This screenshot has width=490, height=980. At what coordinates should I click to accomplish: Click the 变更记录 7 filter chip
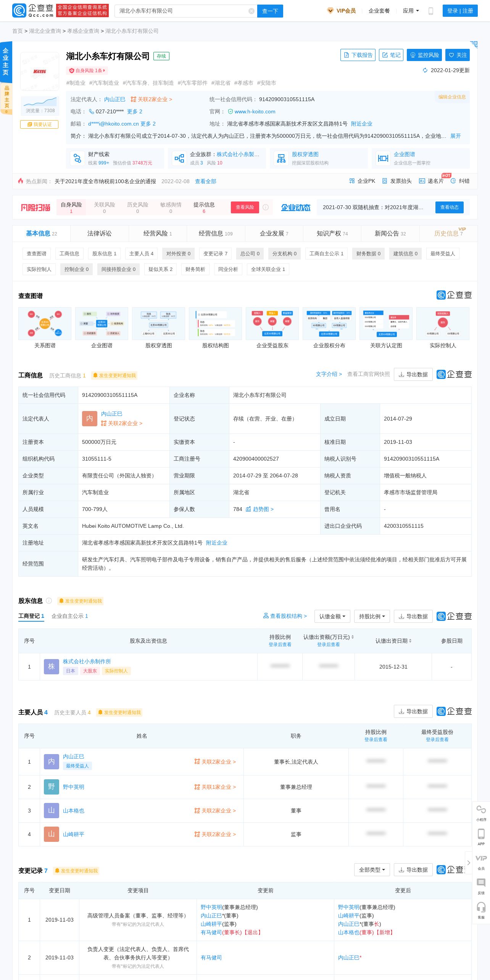click(x=215, y=253)
